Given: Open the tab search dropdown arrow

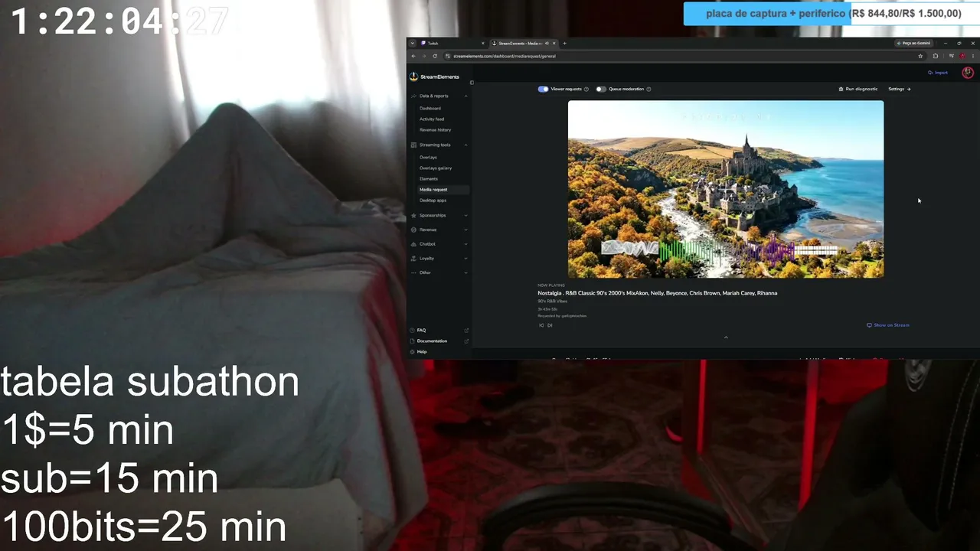Looking at the screenshot, I should click(412, 43).
